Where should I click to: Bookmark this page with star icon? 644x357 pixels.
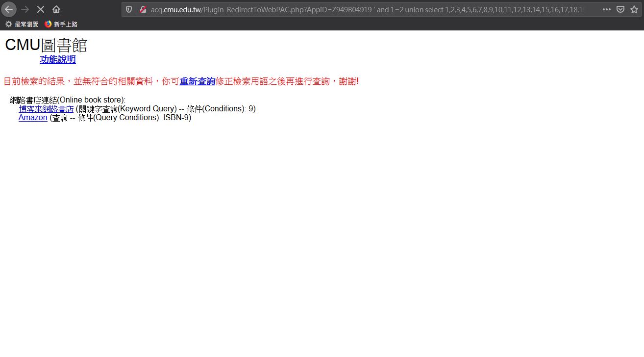[634, 9]
